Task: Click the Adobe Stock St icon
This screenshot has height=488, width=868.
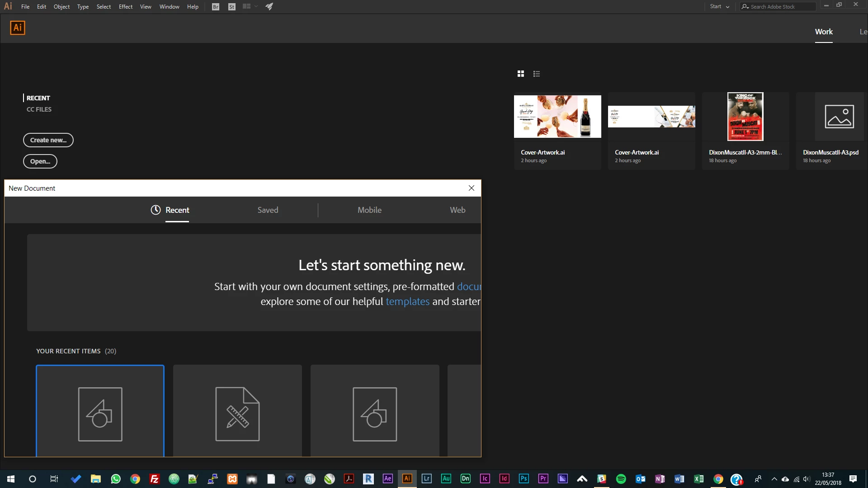Action: [232, 7]
